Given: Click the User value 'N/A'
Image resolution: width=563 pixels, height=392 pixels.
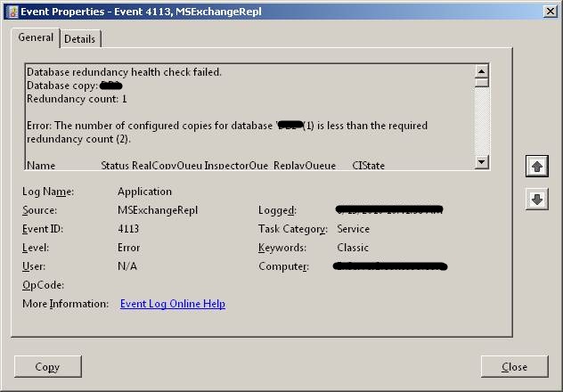Looking at the screenshot, I should (127, 266).
